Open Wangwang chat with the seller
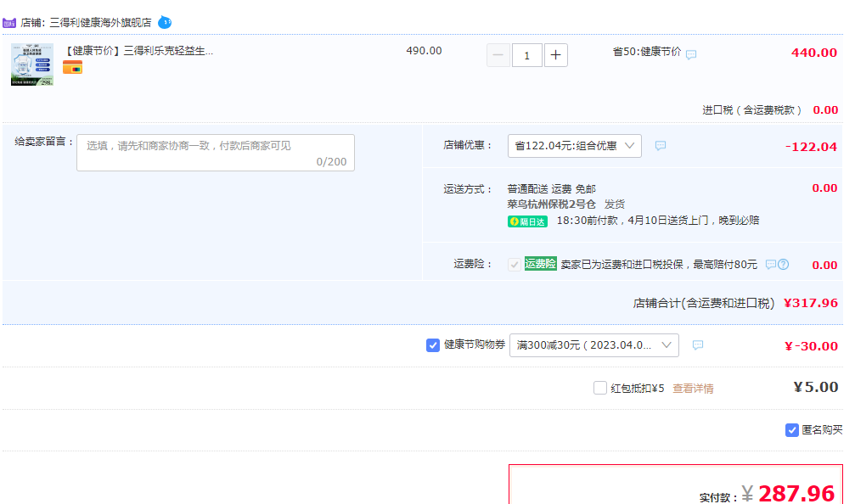The width and height of the screenshot is (855, 504). [165, 22]
